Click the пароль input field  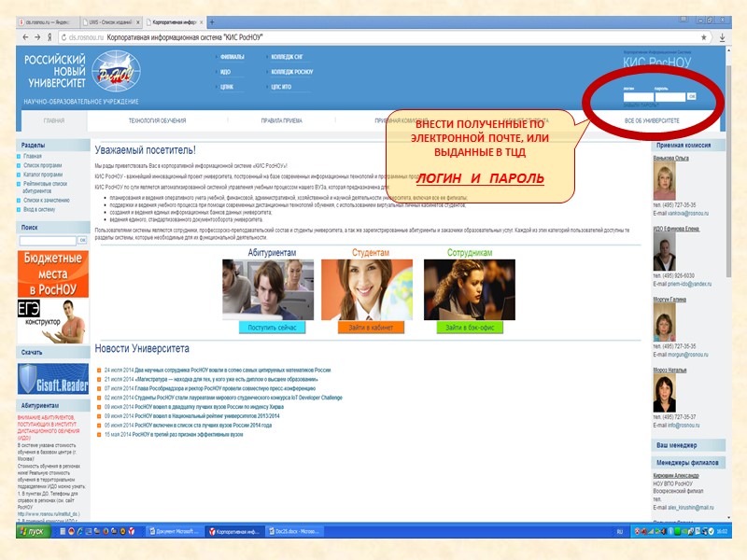[669, 97]
